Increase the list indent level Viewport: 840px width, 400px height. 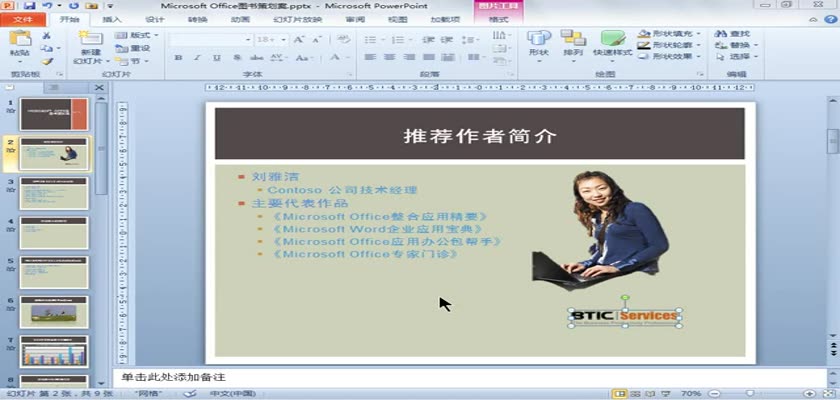[446, 40]
